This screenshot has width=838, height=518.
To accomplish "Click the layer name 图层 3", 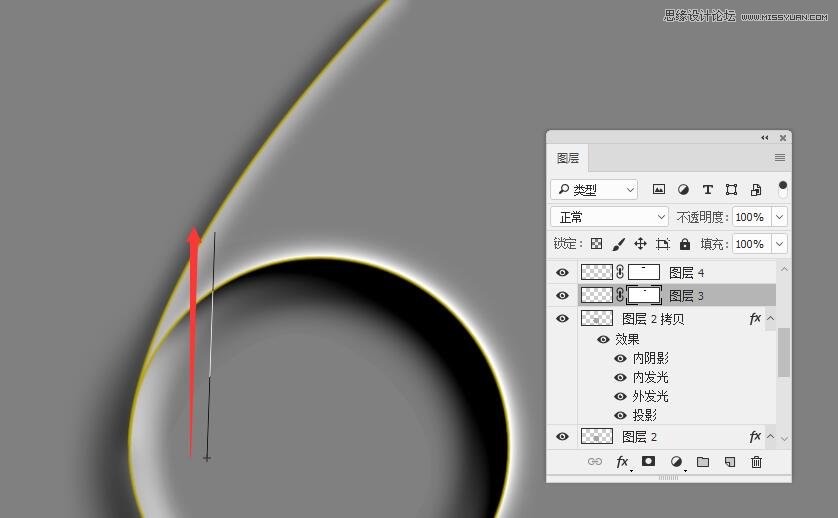I will (687, 296).
